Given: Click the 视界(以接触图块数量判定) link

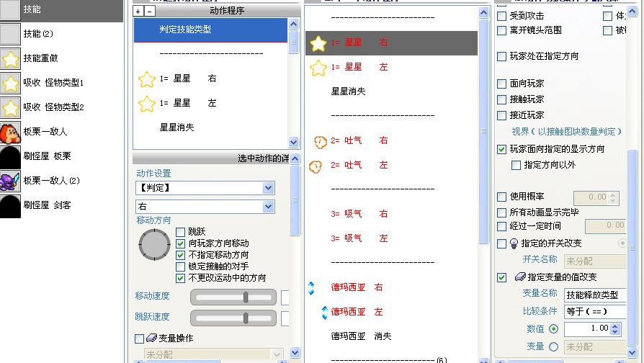Looking at the screenshot, I should pyautogui.click(x=566, y=132).
